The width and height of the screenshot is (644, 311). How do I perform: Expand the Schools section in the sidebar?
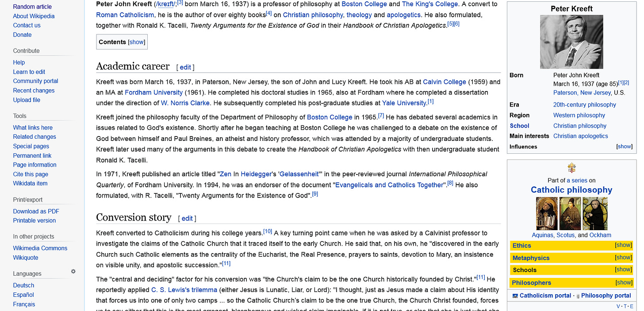[623, 269]
